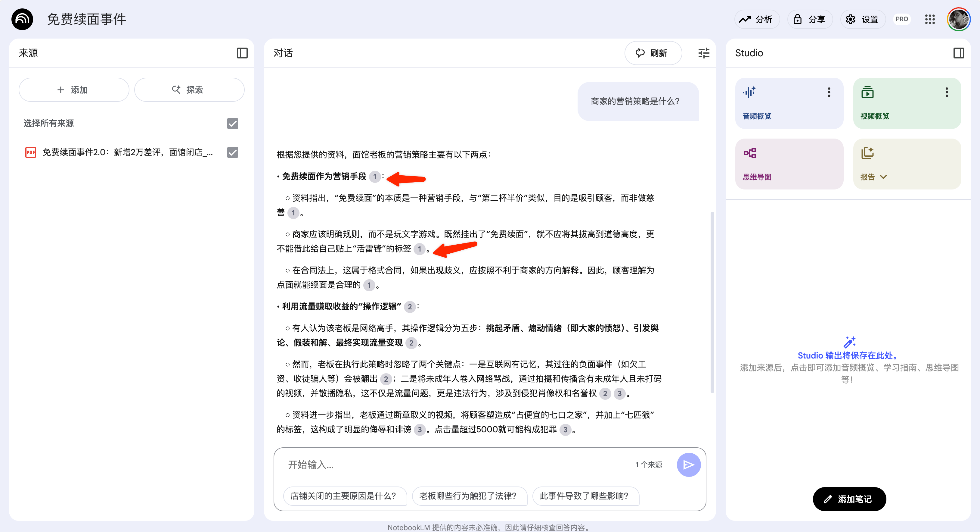Open citation 2 after 最终实现流量变现
Image resolution: width=980 pixels, height=532 pixels.
tap(411, 343)
